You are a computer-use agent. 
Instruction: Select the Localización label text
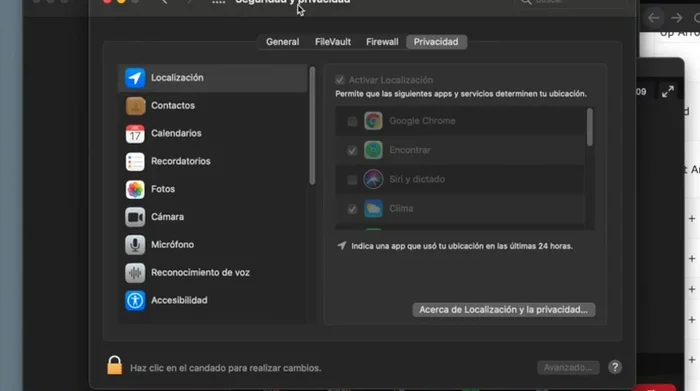click(x=177, y=78)
